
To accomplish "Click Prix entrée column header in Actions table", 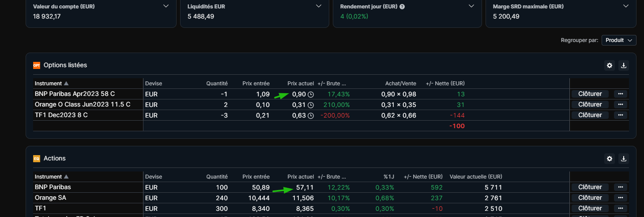I will pos(256,177).
